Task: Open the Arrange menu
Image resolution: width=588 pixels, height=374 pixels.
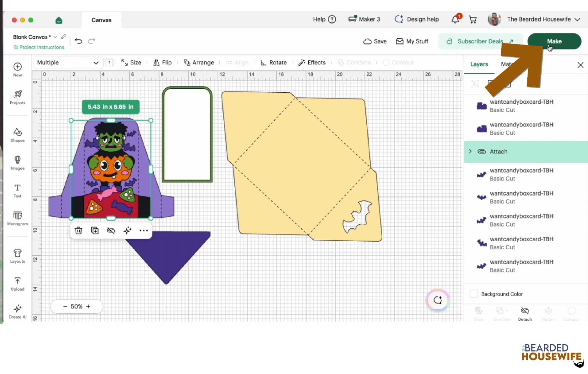Action: point(199,63)
